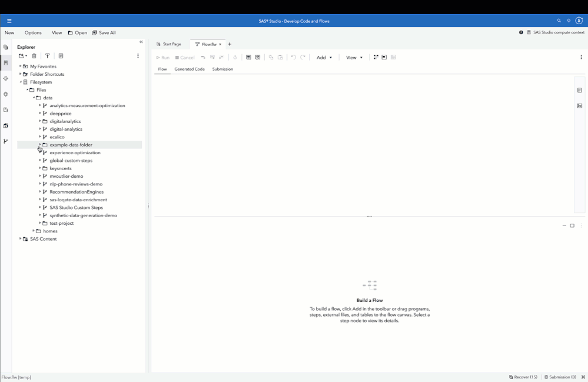Collapse the Explorer navigation pane

click(141, 42)
